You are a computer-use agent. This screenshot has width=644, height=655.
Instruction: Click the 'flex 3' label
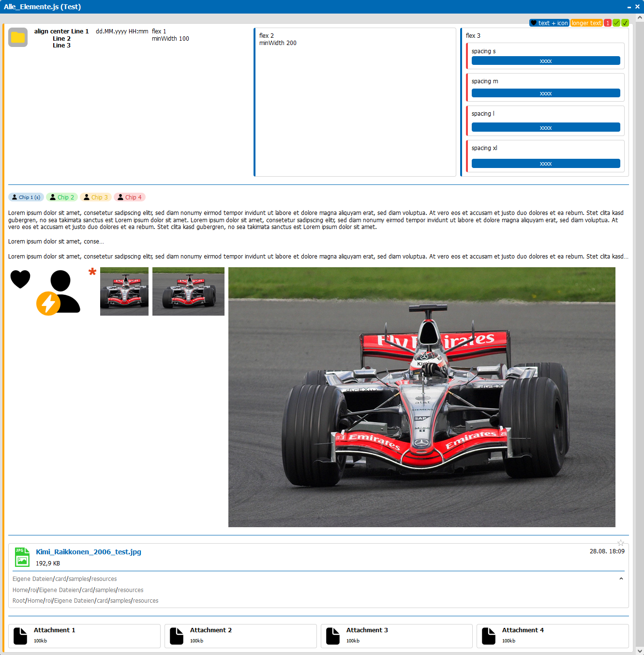pyautogui.click(x=473, y=36)
